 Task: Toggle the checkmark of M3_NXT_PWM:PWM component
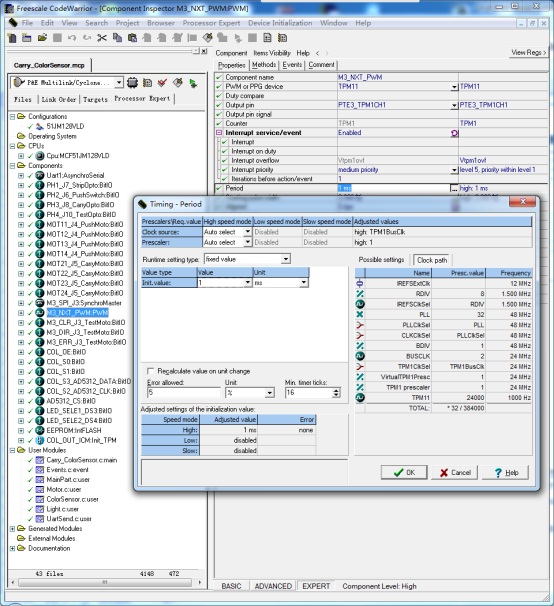(30, 313)
